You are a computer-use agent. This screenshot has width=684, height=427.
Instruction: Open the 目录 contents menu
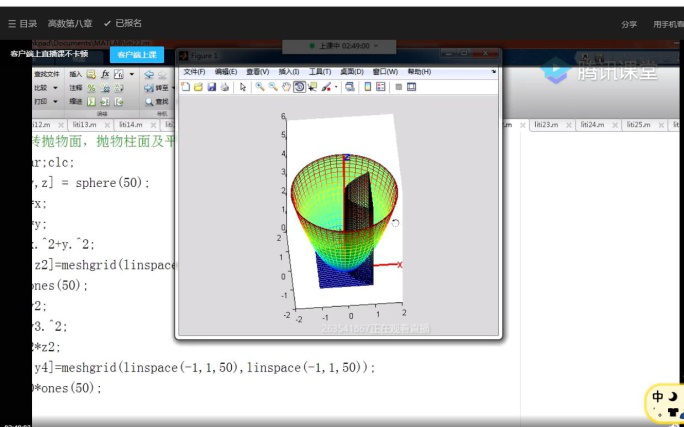click(22, 23)
